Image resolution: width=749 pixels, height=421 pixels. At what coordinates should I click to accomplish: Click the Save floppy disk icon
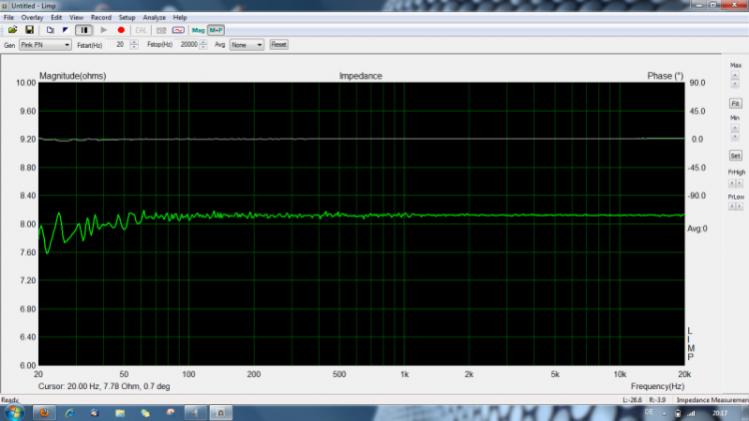click(29, 30)
